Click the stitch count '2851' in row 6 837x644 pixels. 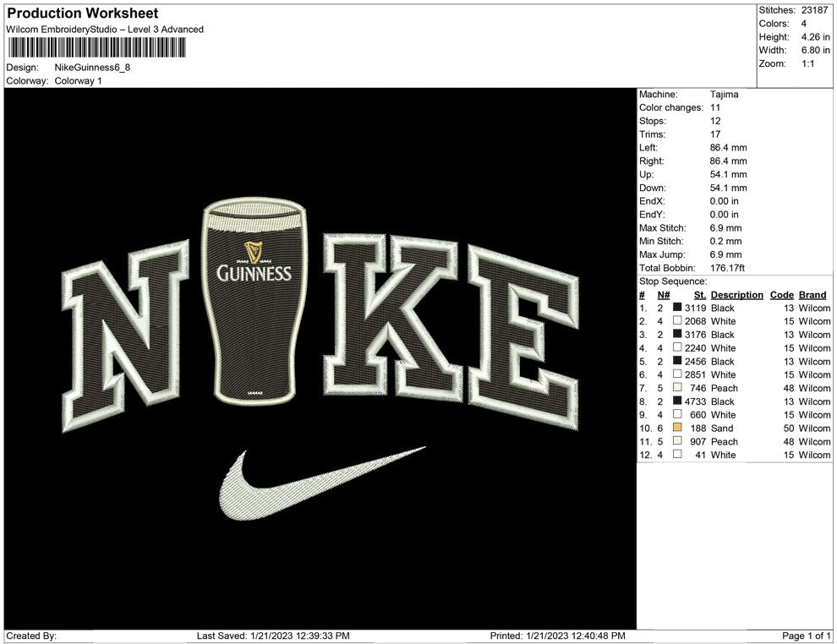pyautogui.click(x=696, y=374)
